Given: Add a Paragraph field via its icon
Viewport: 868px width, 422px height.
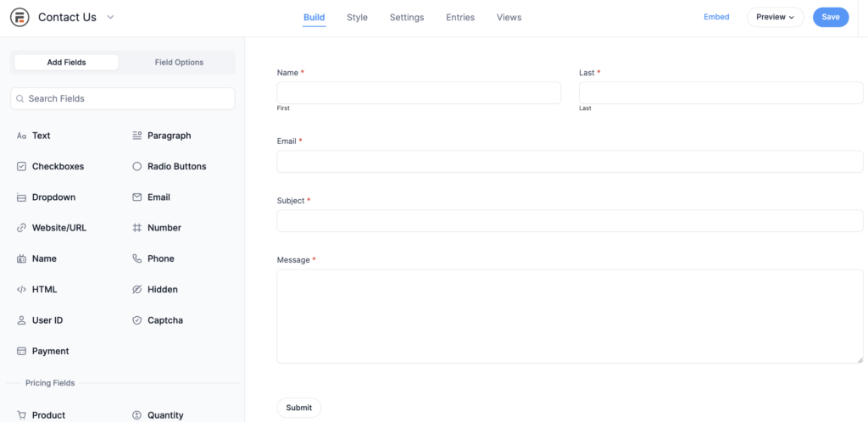Looking at the screenshot, I should (137, 136).
